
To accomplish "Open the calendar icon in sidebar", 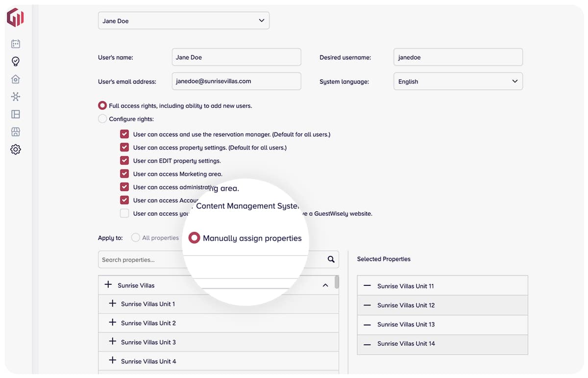I will [16, 44].
